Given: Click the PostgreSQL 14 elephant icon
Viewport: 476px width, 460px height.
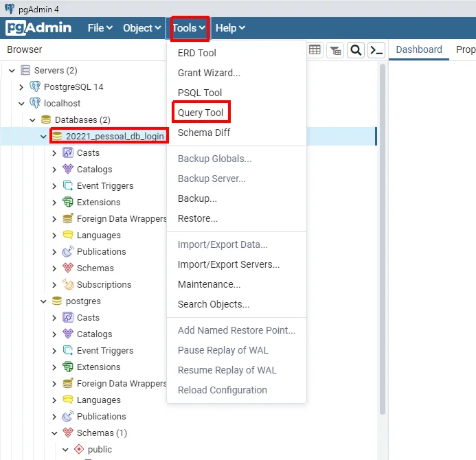Looking at the screenshot, I should point(35,87).
